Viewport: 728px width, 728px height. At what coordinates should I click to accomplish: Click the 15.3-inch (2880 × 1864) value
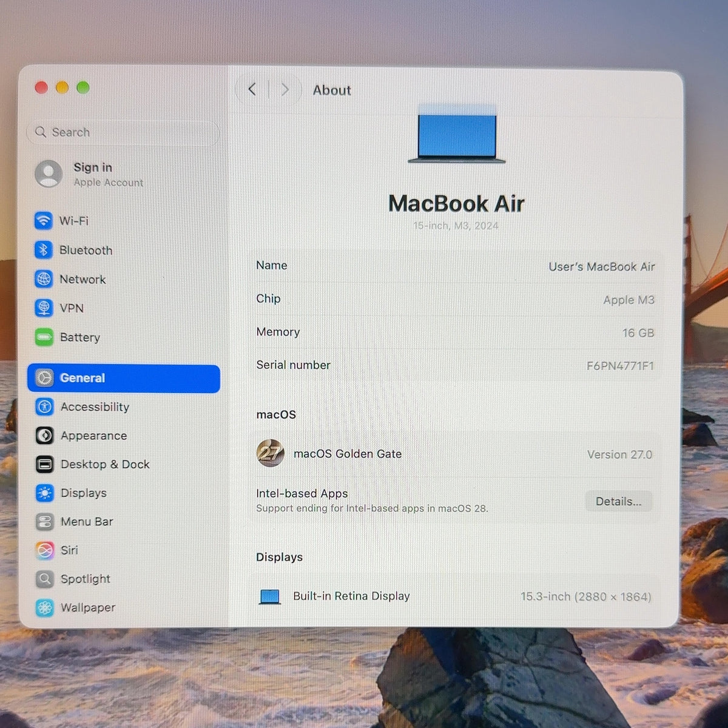pyautogui.click(x=586, y=596)
